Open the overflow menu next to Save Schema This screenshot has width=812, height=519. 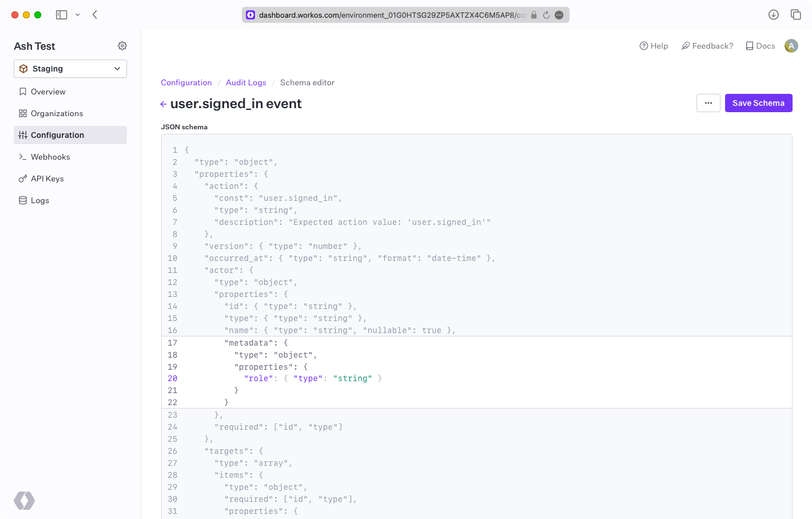click(x=708, y=103)
